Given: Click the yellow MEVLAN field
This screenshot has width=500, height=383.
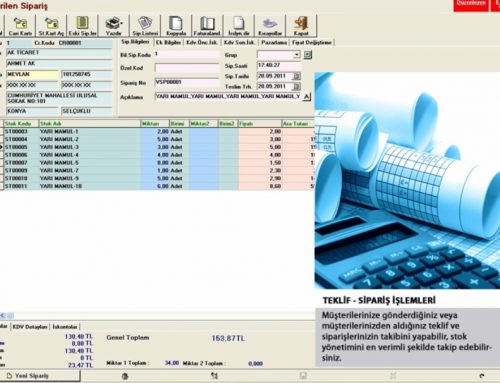Looking at the screenshot, I should click(32, 74).
